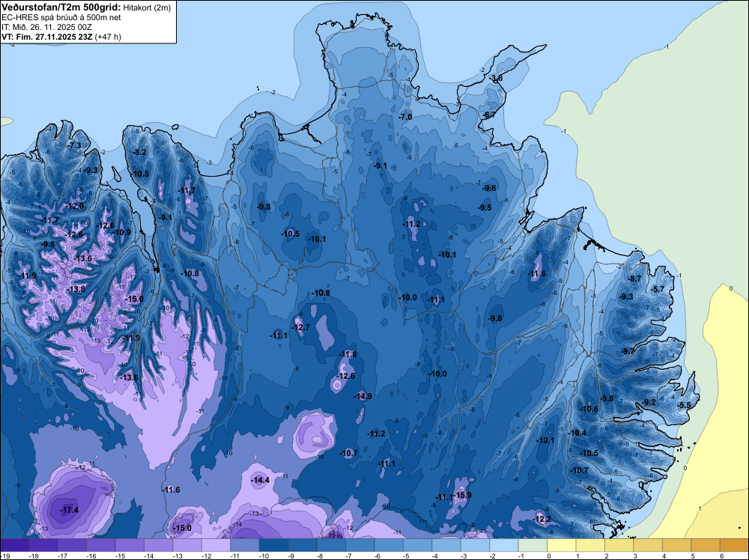Click the -6.7 temperature label
Viewport: 749px width, 560px height.
pyautogui.click(x=489, y=115)
